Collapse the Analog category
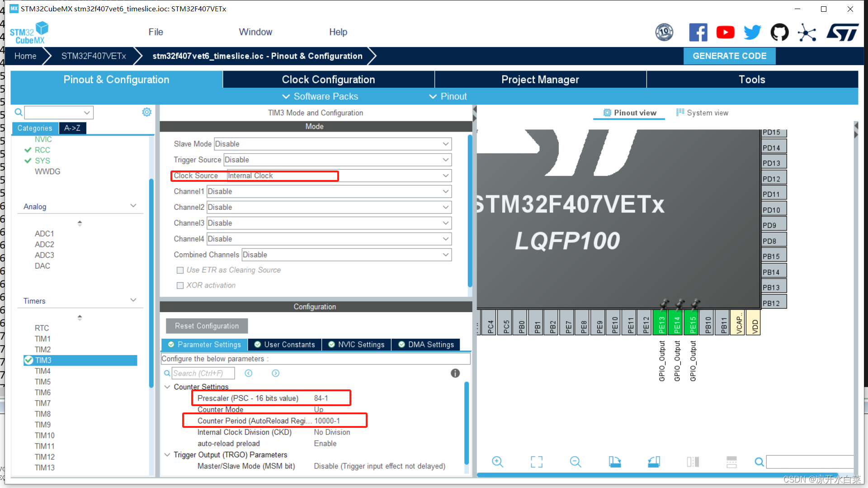 pos(133,206)
